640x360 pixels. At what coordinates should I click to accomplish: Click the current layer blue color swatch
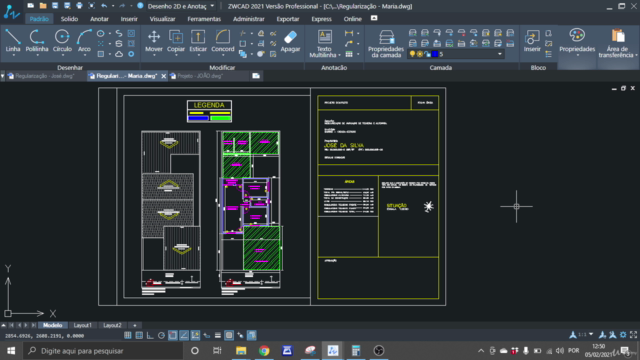pos(435,54)
